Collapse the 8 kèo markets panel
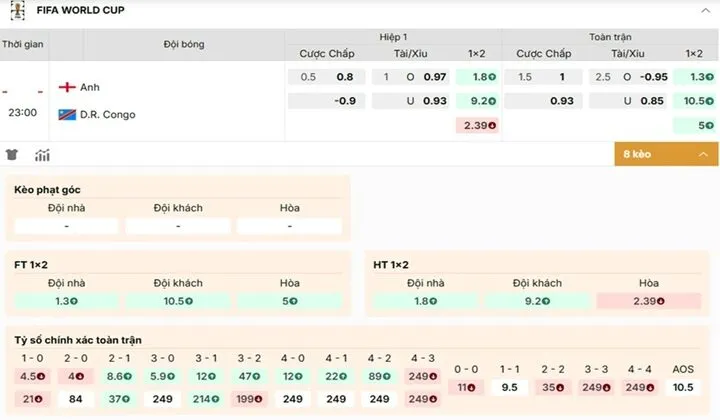720x420 pixels. tap(666, 154)
